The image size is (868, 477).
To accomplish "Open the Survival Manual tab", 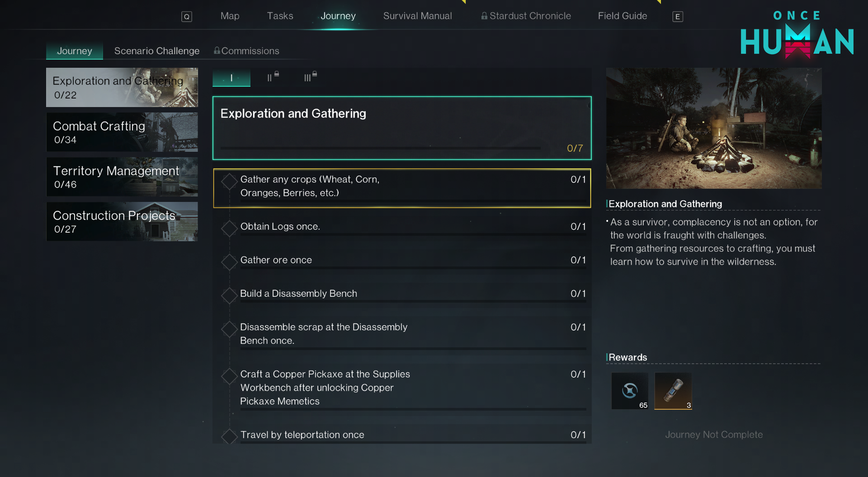I will coord(417,16).
